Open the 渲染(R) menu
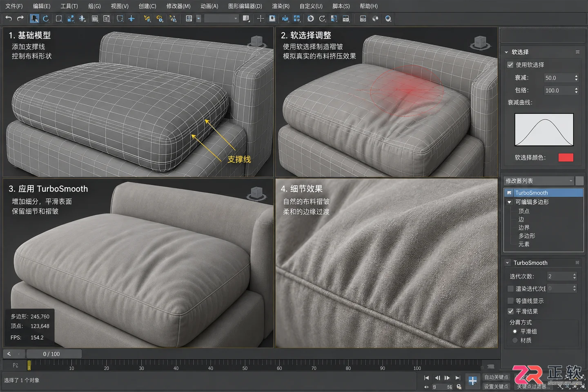The image size is (588, 392). [x=281, y=6]
